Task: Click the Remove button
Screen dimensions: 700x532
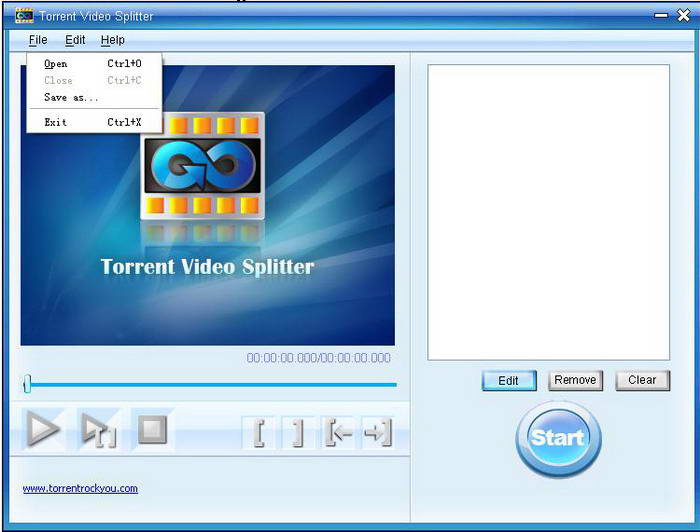Action: [x=575, y=380]
